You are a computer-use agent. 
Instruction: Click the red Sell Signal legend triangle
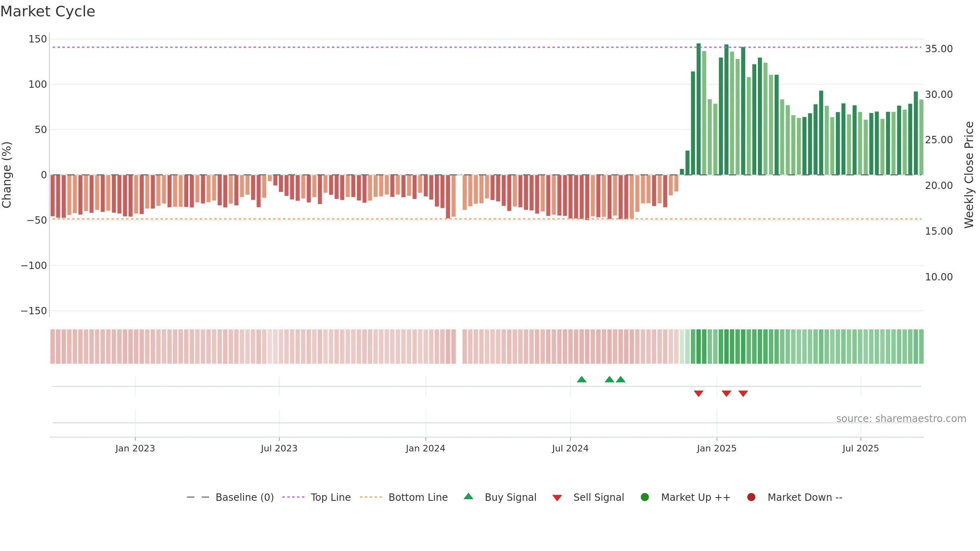[557, 498]
